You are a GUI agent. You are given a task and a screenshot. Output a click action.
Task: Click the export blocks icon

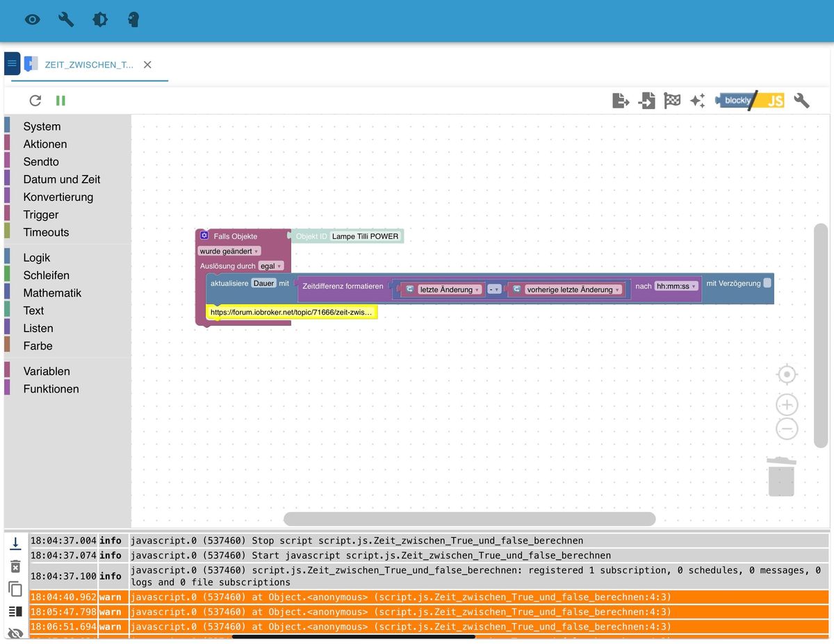click(621, 101)
